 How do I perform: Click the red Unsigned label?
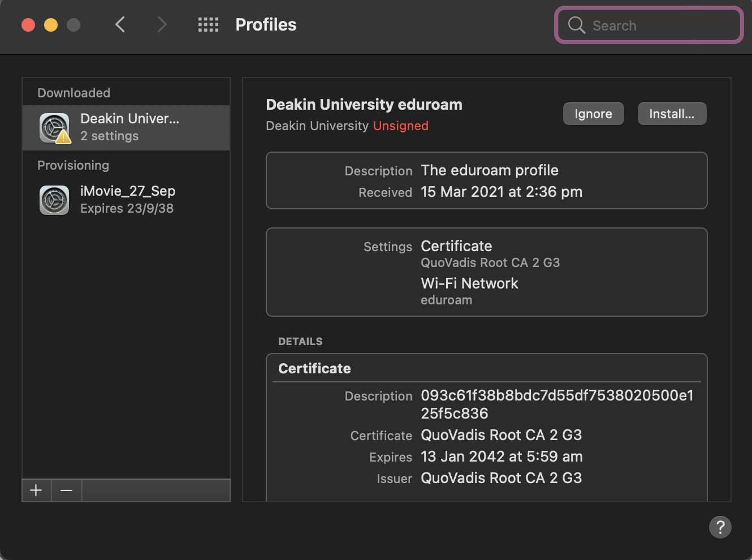[x=400, y=126]
